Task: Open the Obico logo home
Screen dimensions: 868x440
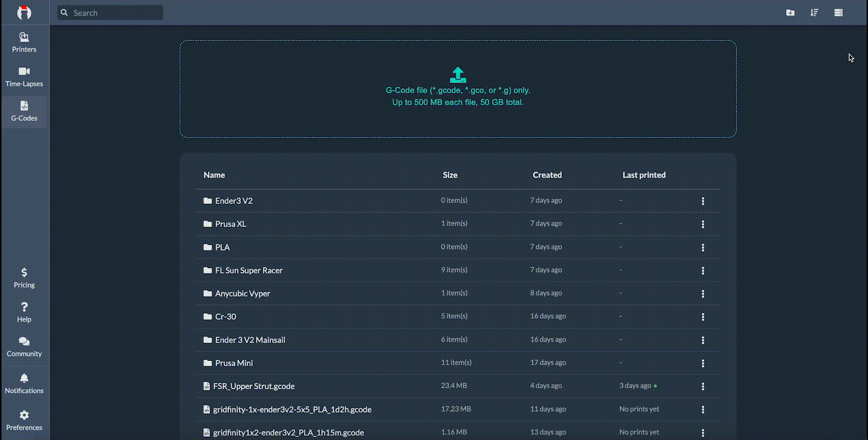Action: pos(24,12)
